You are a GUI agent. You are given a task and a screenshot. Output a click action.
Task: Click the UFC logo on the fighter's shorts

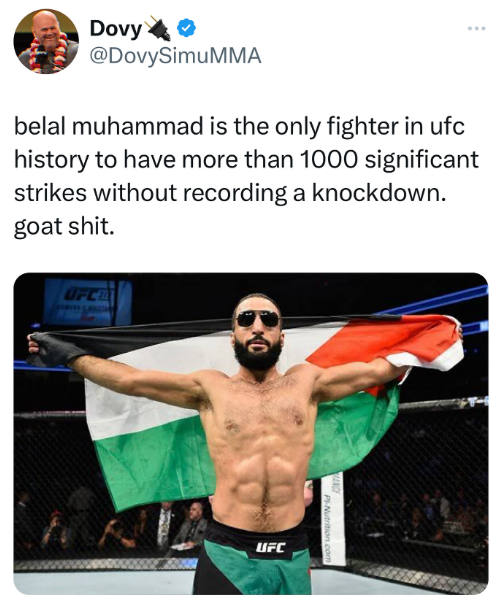pyautogui.click(x=270, y=548)
